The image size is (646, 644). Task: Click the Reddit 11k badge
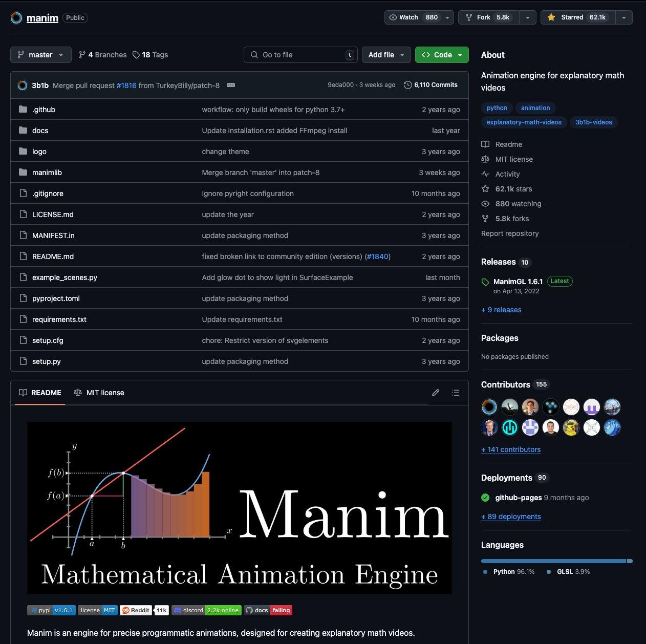point(144,610)
